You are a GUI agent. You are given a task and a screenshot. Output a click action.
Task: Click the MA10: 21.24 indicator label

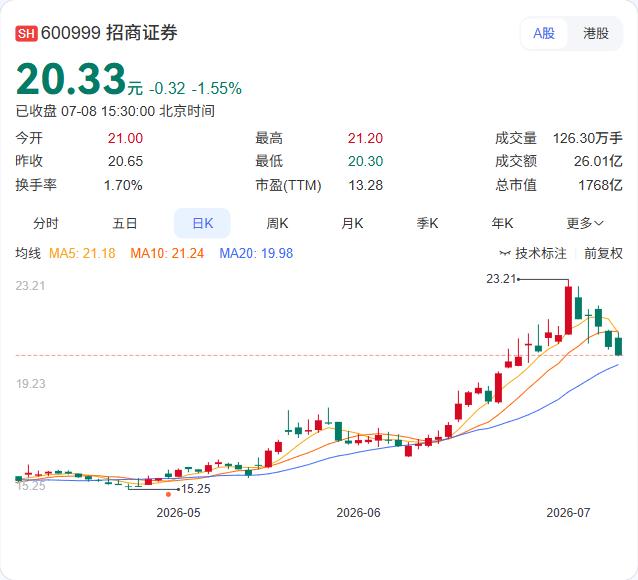[x=167, y=254]
